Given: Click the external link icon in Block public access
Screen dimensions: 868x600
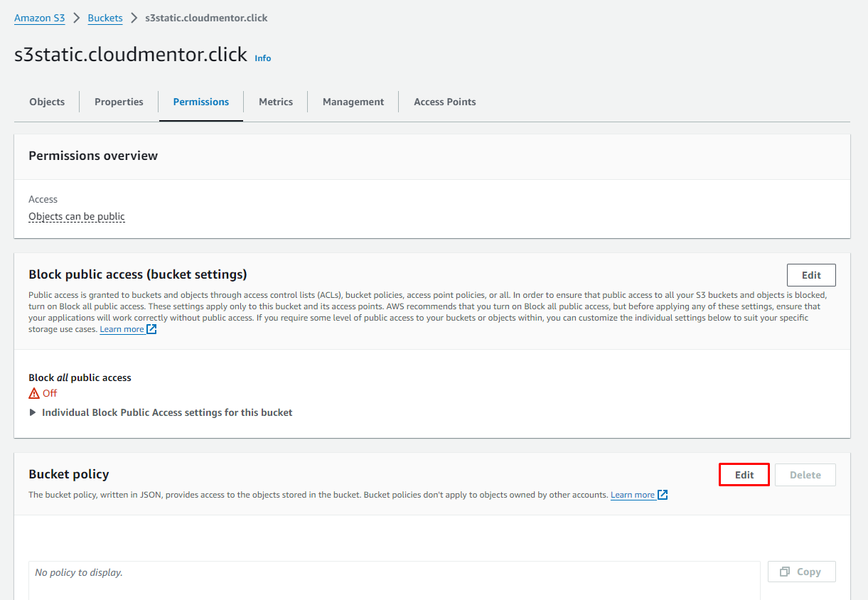Looking at the screenshot, I should 151,329.
